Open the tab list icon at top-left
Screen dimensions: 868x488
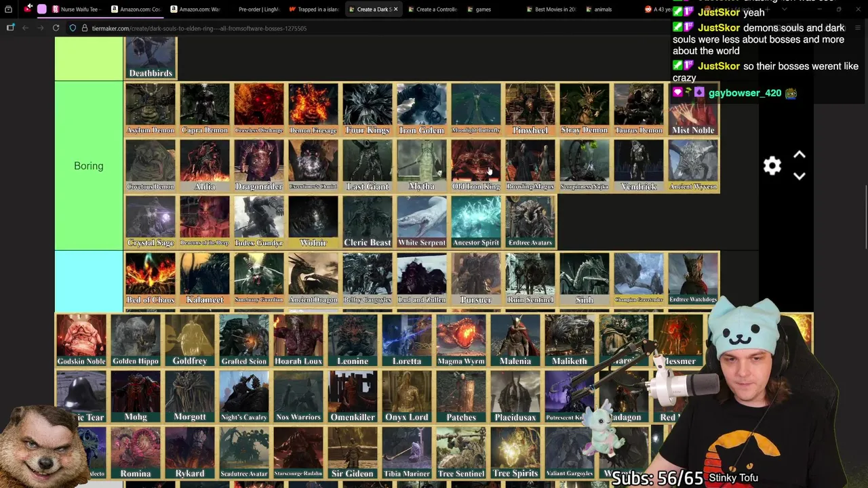(x=8, y=9)
